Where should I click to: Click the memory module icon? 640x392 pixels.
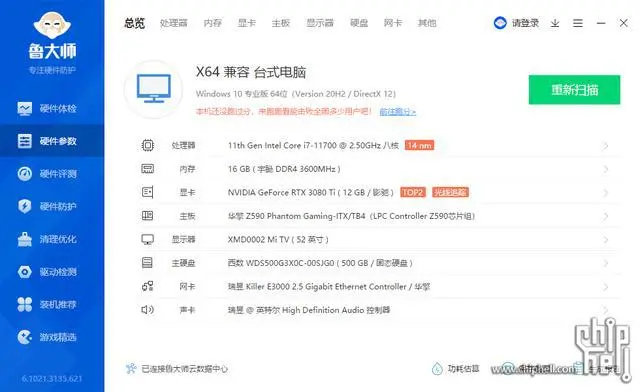pos(148,169)
